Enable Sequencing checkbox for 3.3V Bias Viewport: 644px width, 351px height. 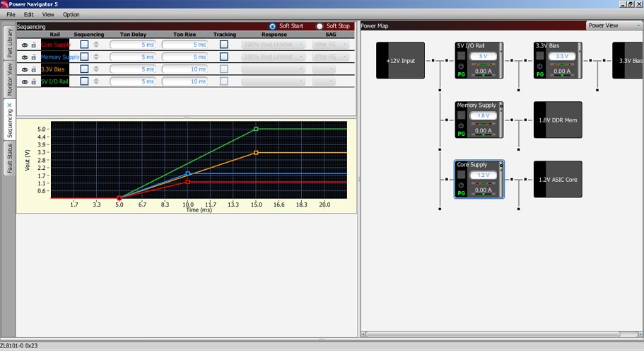pos(84,69)
